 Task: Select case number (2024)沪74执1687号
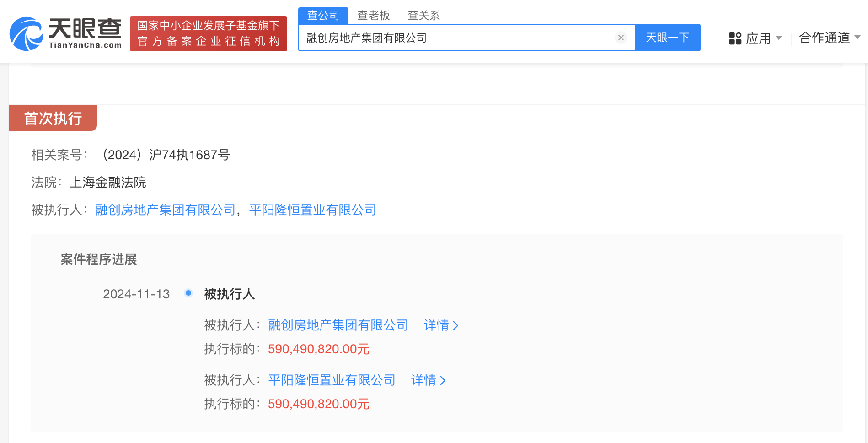pyautogui.click(x=165, y=155)
